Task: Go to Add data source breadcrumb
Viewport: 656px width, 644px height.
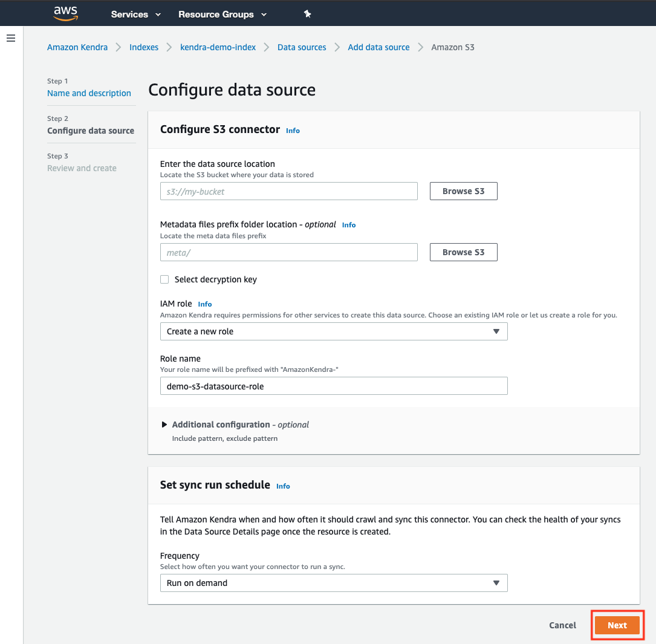Action: tap(378, 47)
